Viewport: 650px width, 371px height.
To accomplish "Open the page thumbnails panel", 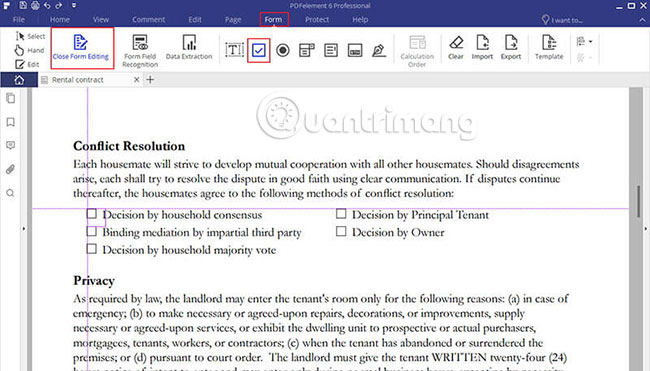I will pos(11,98).
